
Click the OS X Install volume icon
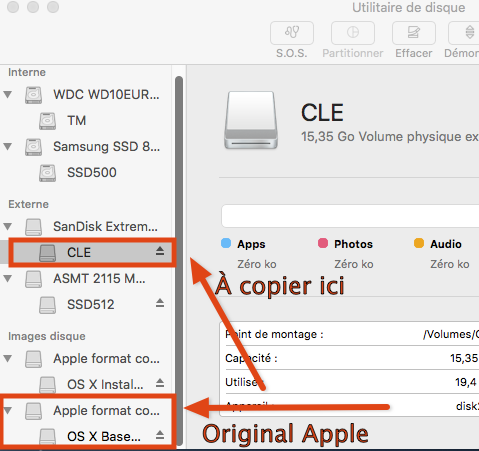(47, 385)
